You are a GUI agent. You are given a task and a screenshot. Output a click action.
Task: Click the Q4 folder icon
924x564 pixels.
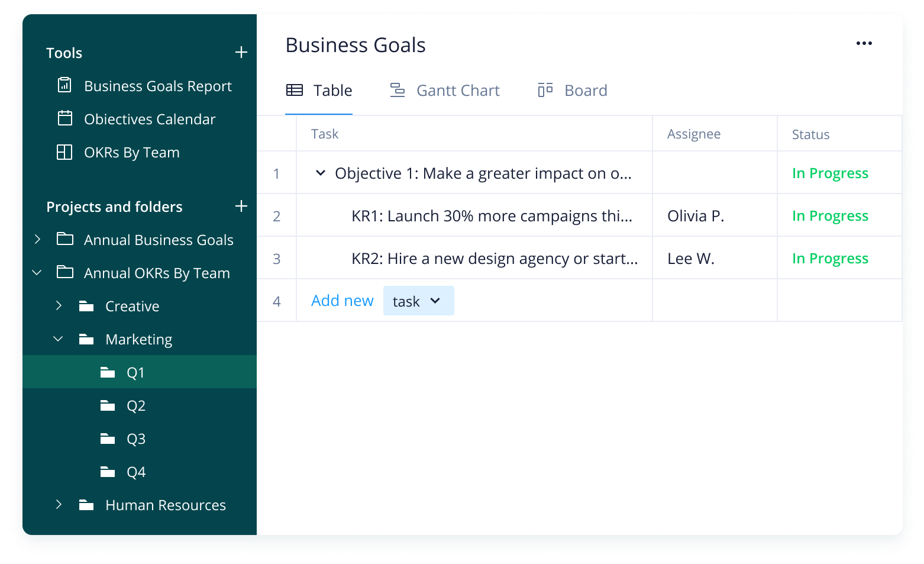108,472
